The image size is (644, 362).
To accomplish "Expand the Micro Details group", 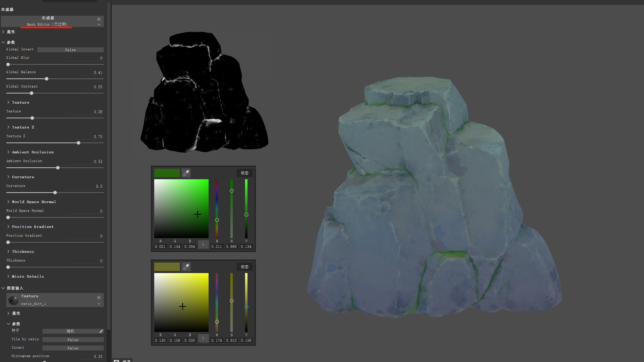I will 8,276.
